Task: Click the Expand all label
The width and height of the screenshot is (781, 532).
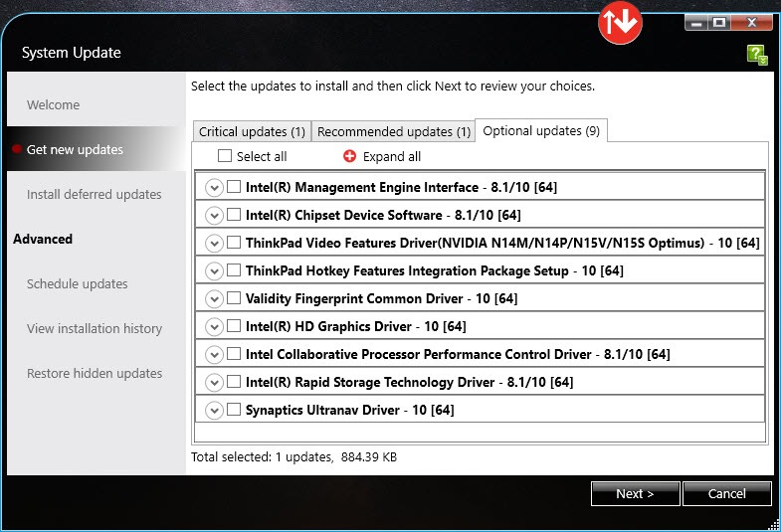Action: point(392,157)
